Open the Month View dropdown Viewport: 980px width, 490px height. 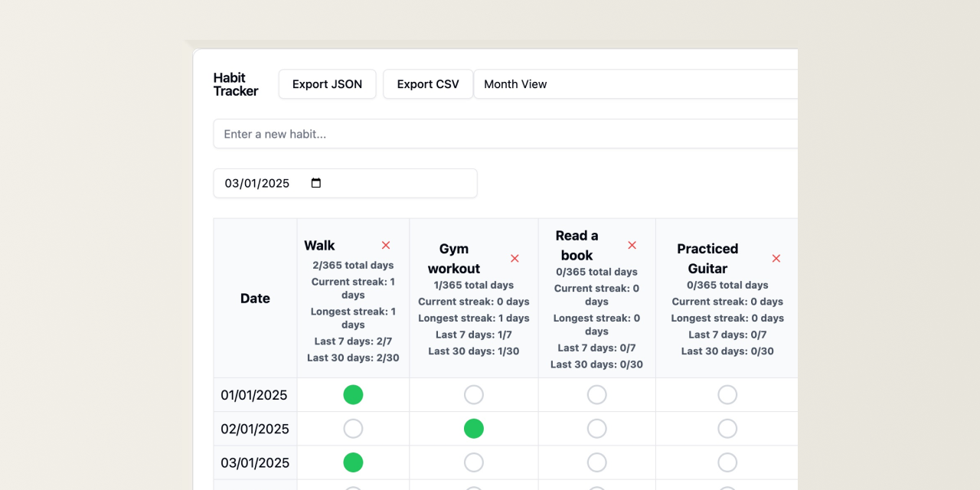(635, 84)
